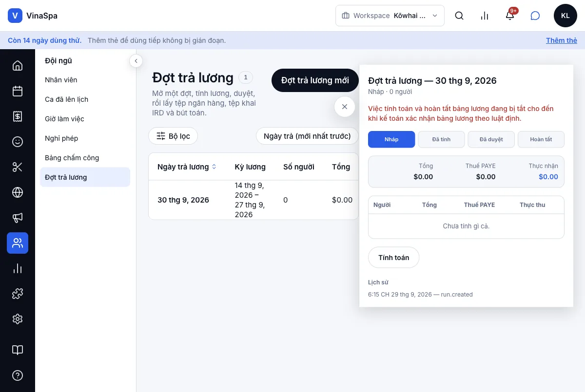This screenshot has width=585, height=392.
Task: Select the team people icon in sidebar
Action: pos(18,243)
